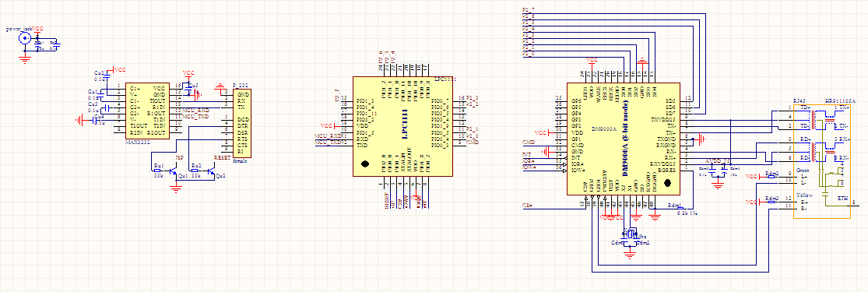Click the VCC label above capacitor Cu2
Viewport: 868px width, 292px height.
click(x=119, y=70)
